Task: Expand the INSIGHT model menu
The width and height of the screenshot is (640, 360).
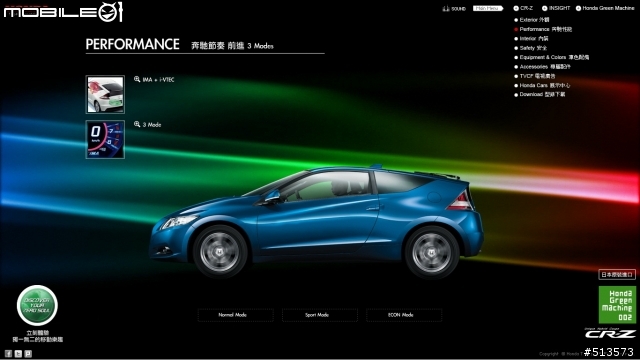Action: (556, 8)
